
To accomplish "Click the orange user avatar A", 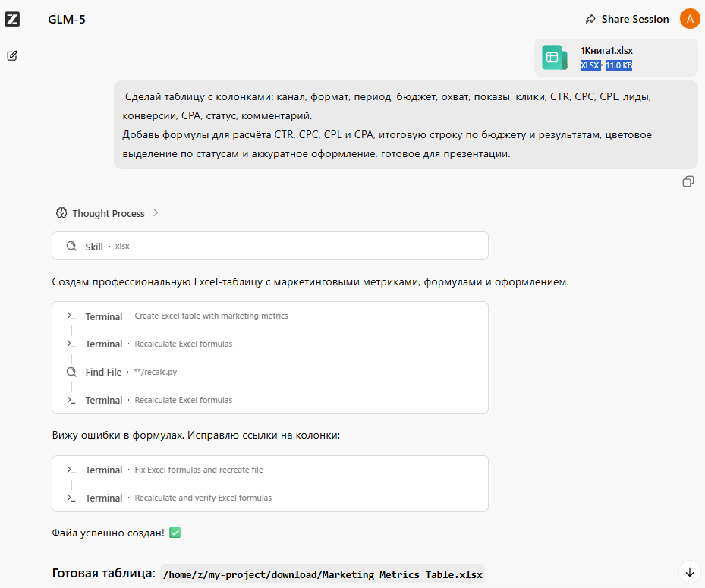I will 690,19.
